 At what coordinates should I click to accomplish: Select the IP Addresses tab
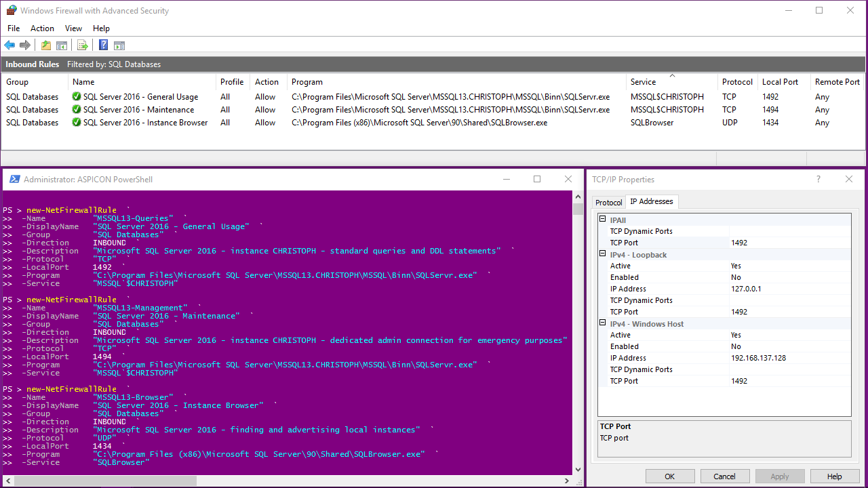(652, 201)
